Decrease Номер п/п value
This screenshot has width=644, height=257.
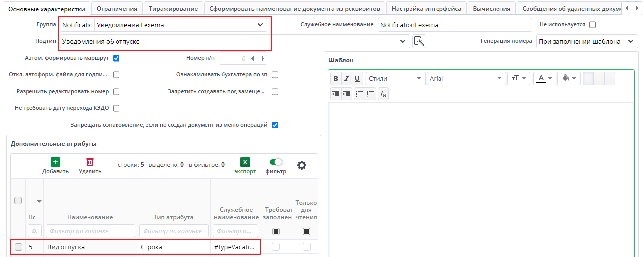[252, 59]
